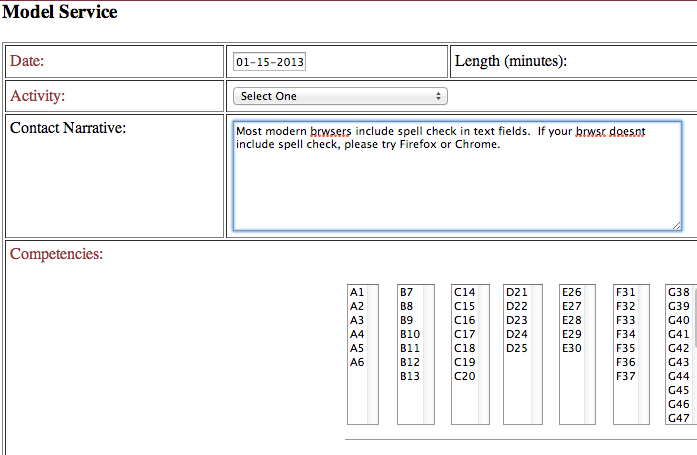Viewport: 697px width, 455px height.
Task: Select competency G47 option
Action: 678,418
